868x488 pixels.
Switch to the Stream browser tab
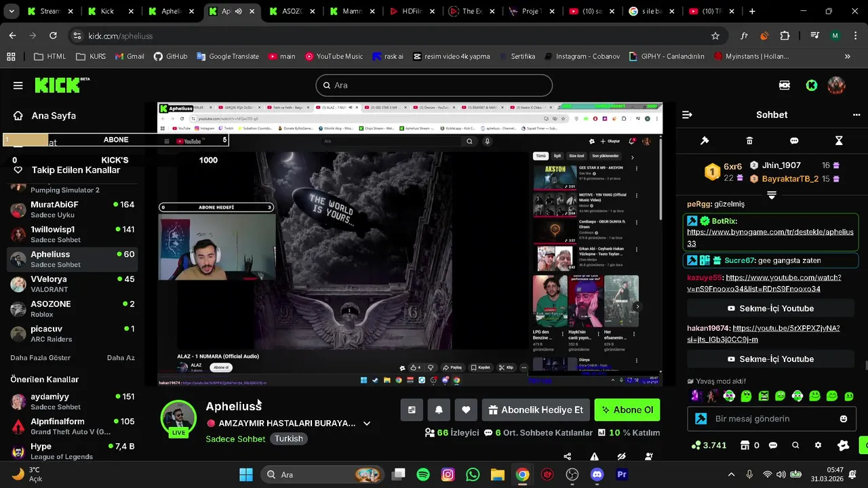pos(51,12)
